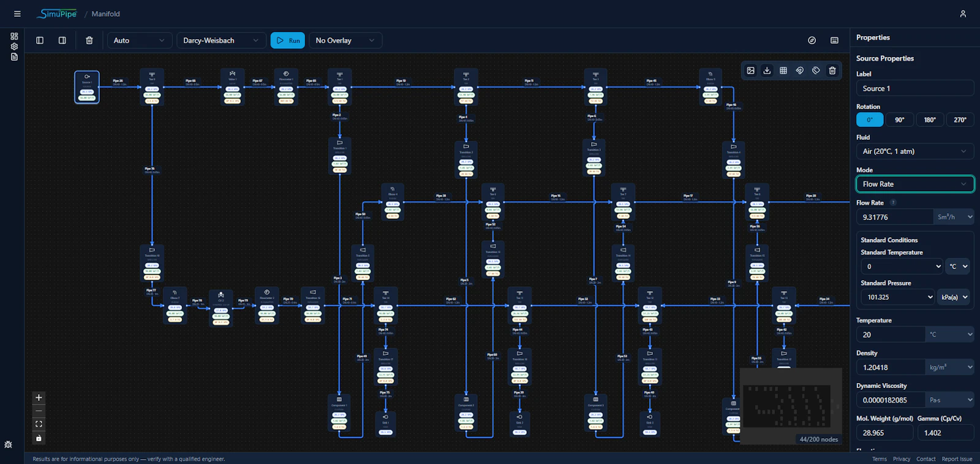Open Standard Pressure 101.325 value dropdown
Viewport: 980px width, 464px height.
click(898, 297)
